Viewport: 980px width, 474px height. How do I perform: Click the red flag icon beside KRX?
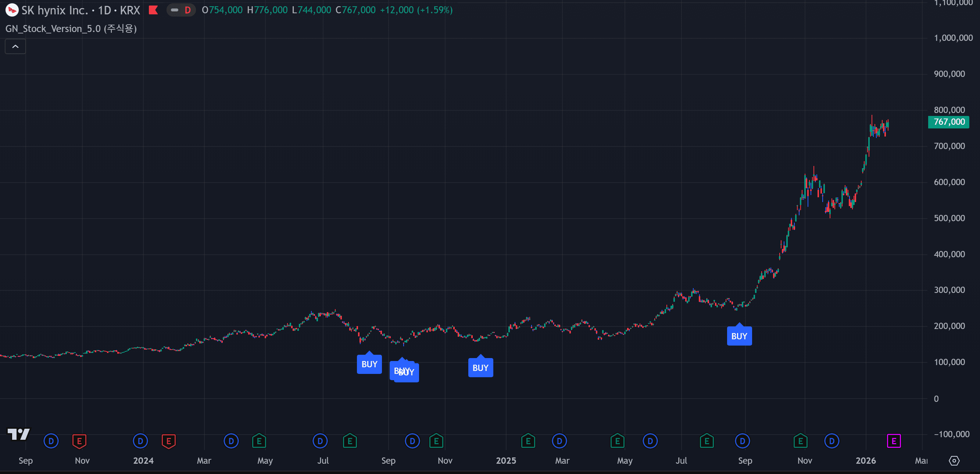(153, 10)
